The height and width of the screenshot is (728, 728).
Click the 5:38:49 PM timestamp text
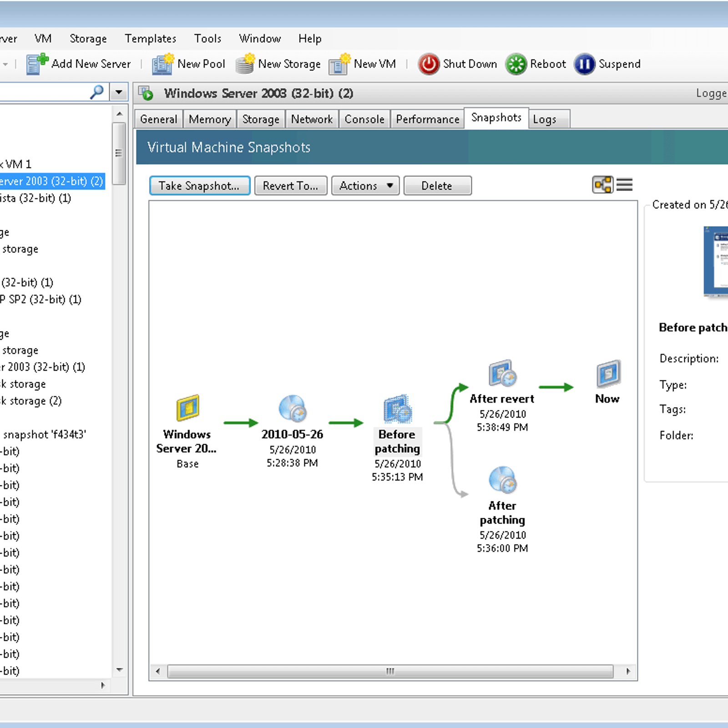[x=502, y=427]
